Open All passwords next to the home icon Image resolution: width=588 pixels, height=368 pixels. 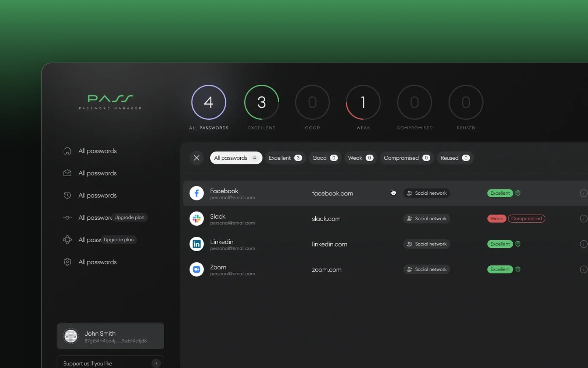[97, 151]
